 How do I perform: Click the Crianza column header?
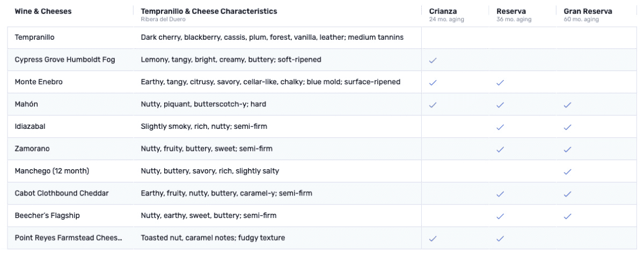(443, 11)
